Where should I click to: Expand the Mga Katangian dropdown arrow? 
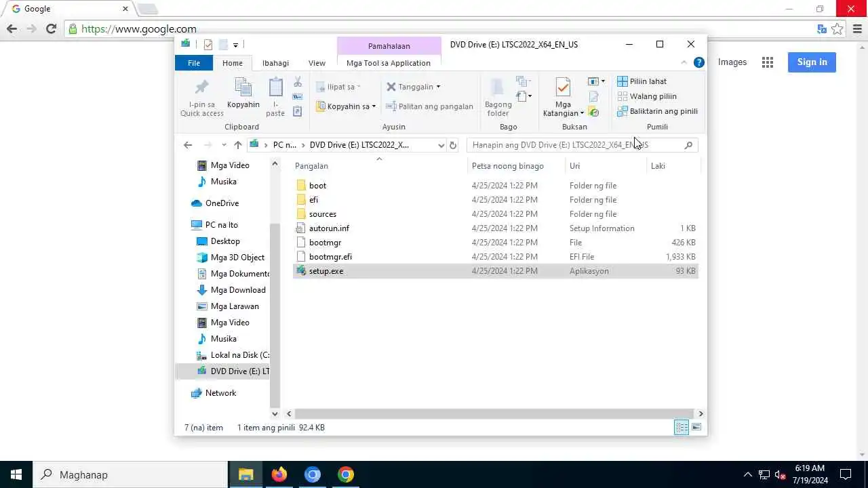pyautogui.click(x=582, y=114)
